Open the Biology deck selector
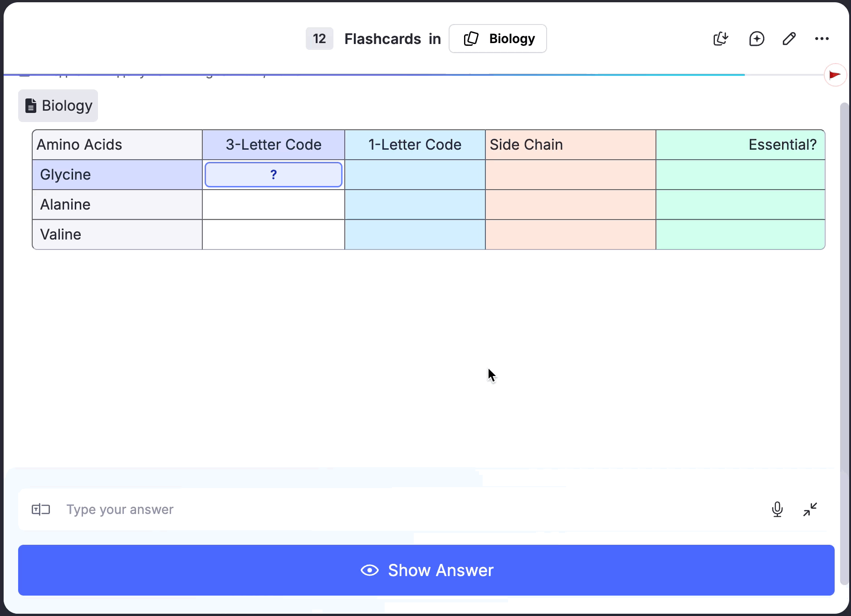The width and height of the screenshot is (851, 616). pos(498,39)
